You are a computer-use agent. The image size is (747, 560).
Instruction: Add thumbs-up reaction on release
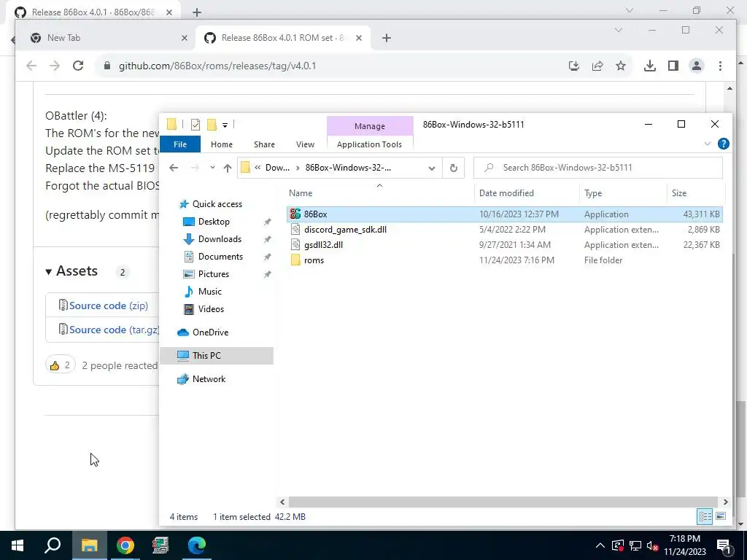pos(61,365)
